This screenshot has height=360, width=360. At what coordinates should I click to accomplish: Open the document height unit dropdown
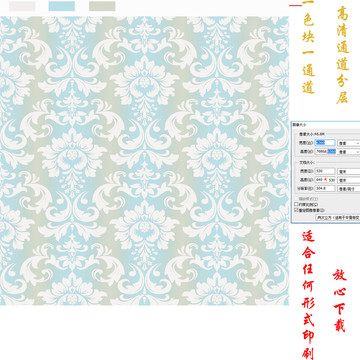click(x=349, y=180)
